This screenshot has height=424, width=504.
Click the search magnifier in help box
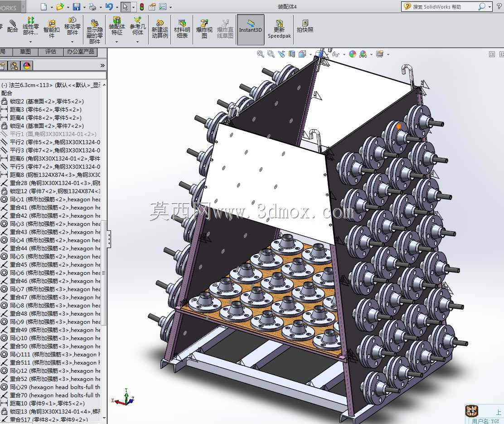pyautogui.click(x=481, y=7)
